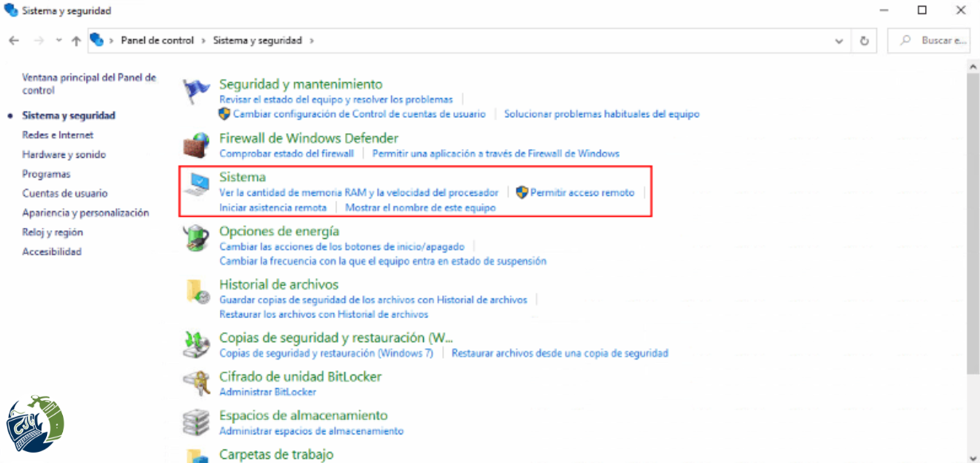Viewport: 980px width, 463px height.
Task: Open the Copias de seguridad y restauración (W... heading
Action: pyautogui.click(x=336, y=338)
